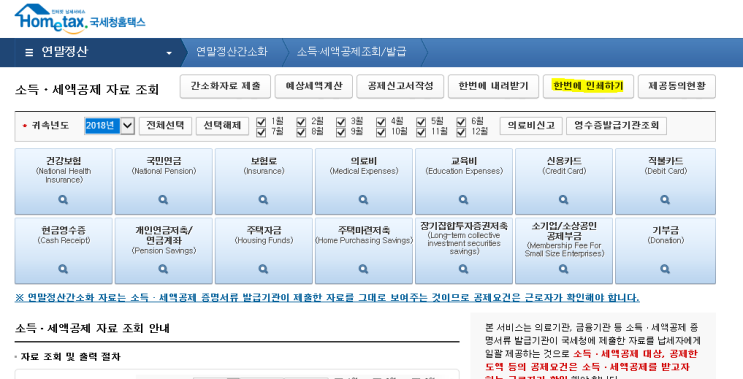
Task: Toggle the 4월 month checkbox
Action: [x=381, y=122]
